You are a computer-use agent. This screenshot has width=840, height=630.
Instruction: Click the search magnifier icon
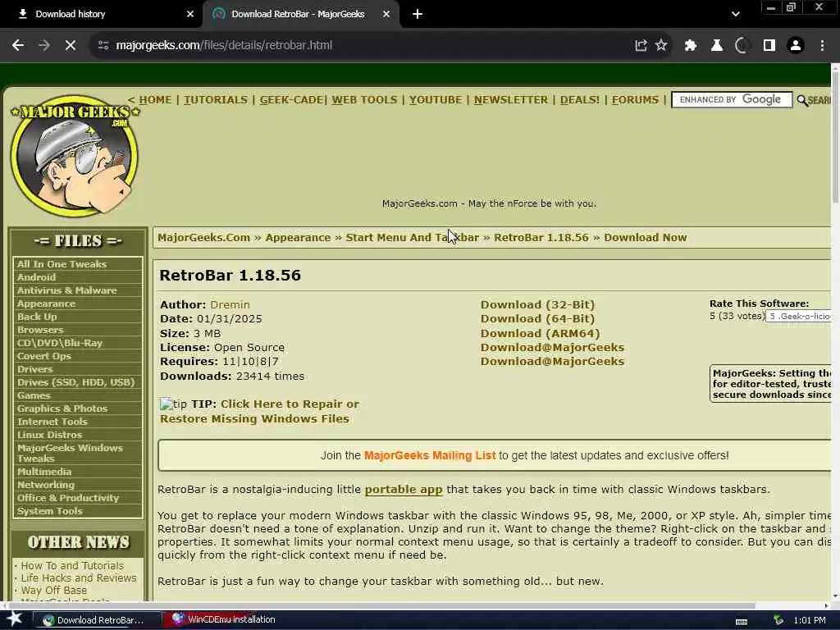tap(802, 100)
